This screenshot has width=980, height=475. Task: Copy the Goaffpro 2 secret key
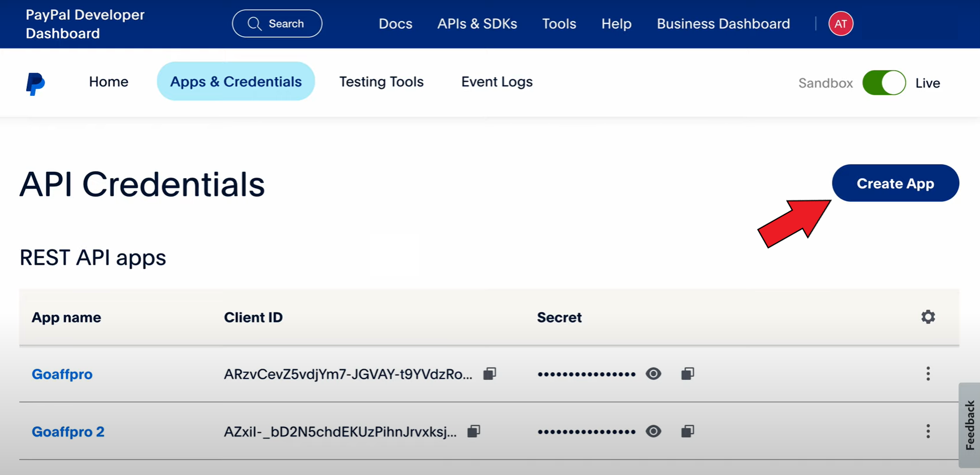coord(687,432)
